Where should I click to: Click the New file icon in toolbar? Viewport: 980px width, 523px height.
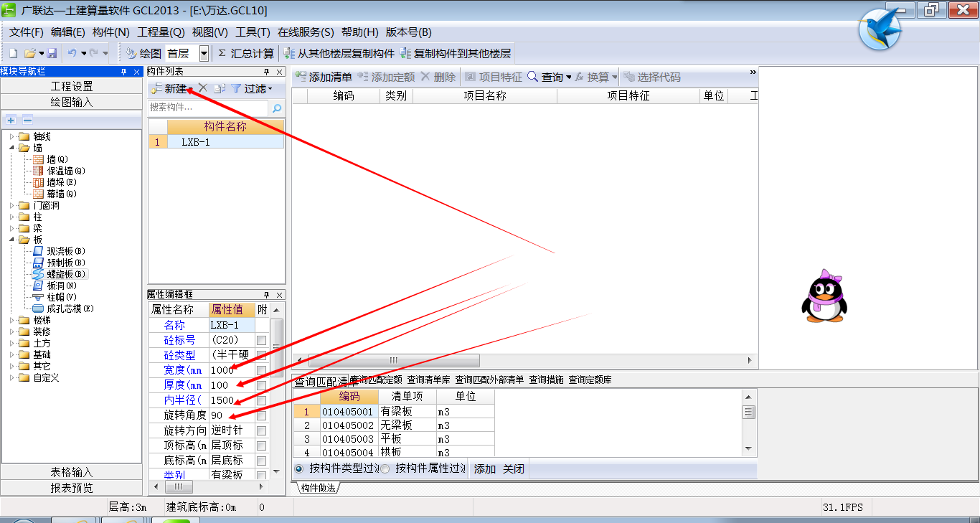tap(13, 53)
